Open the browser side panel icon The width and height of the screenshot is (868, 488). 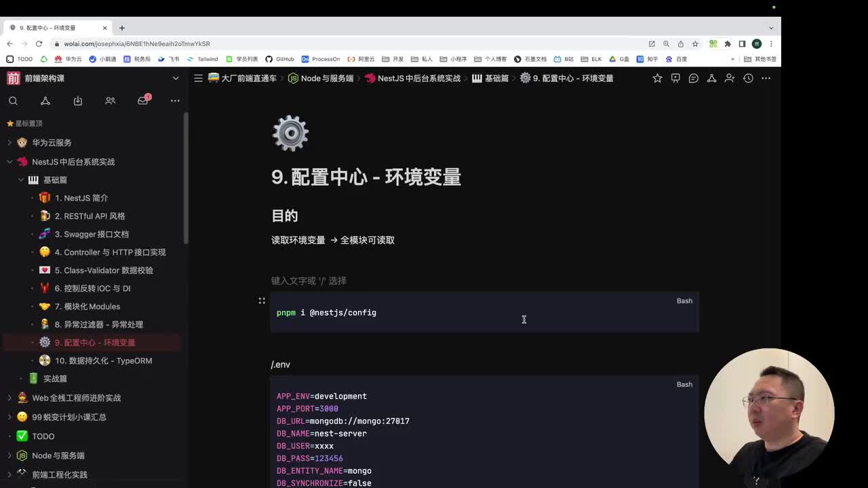click(742, 43)
